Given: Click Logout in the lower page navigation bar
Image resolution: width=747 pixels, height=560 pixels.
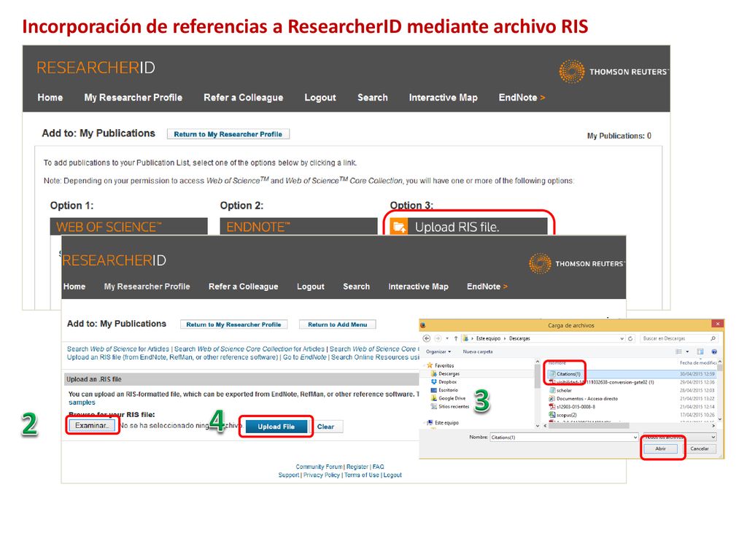Looking at the screenshot, I should click(x=311, y=286).
